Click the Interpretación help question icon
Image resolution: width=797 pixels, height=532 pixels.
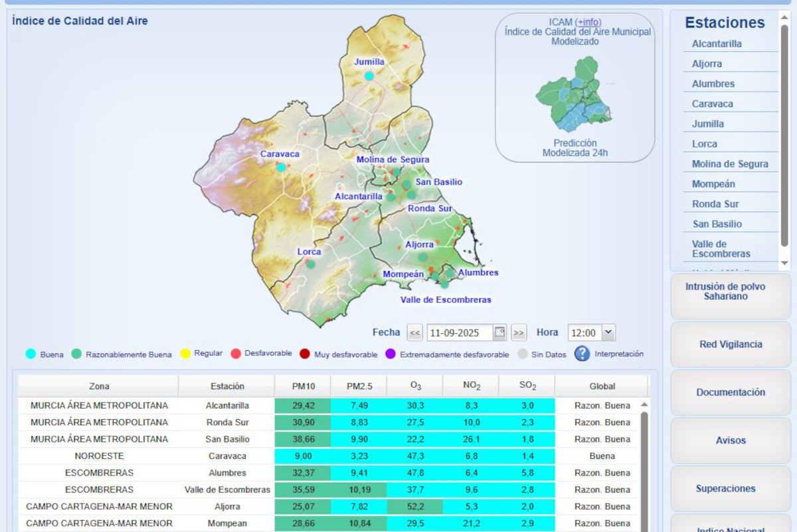582,354
